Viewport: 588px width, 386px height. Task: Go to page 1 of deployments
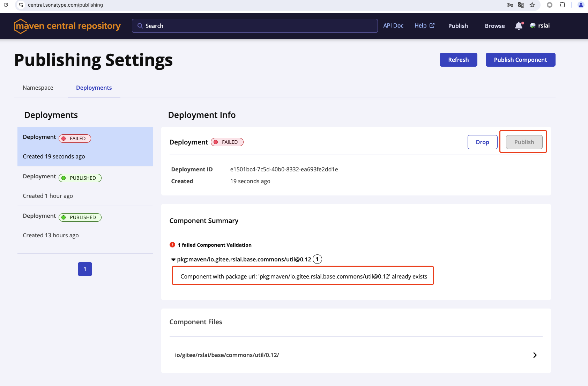click(x=85, y=269)
